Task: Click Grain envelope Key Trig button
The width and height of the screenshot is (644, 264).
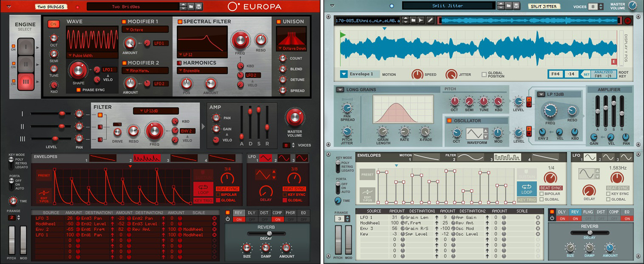Action: 527,200
